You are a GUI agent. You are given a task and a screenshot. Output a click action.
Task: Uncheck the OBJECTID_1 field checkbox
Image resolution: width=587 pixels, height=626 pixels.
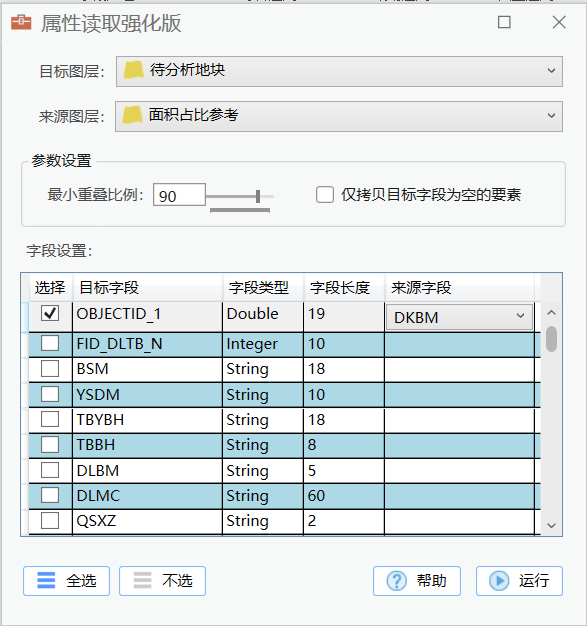point(50,313)
